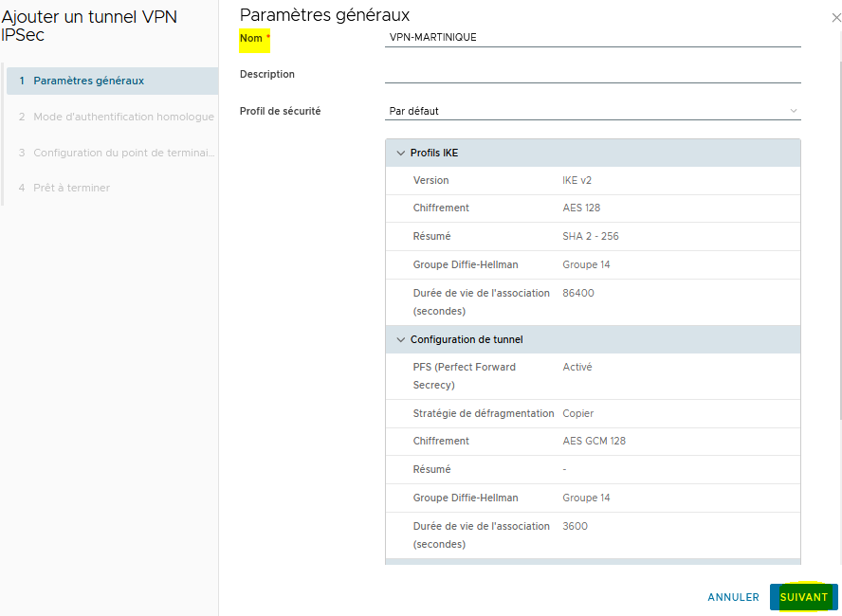Click the Nom input field
Viewport: 842px width, 616px height.
click(x=593, y=37)
